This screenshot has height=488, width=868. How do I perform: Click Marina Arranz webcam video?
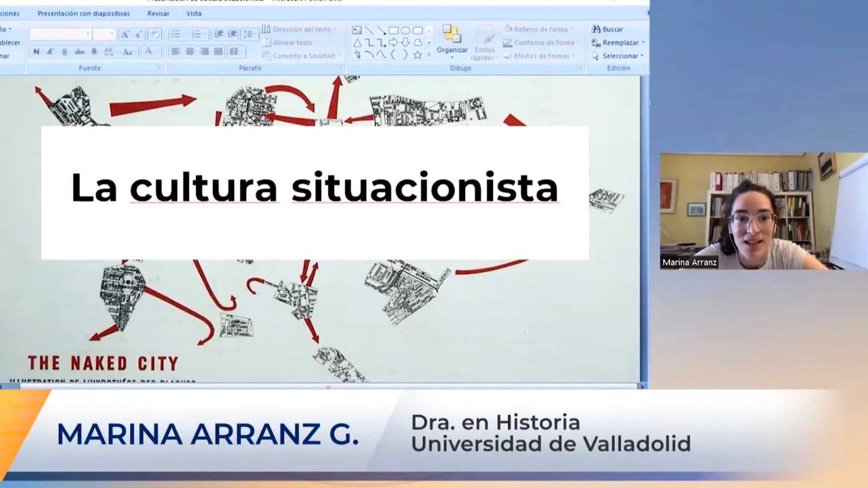coord(763,211)
